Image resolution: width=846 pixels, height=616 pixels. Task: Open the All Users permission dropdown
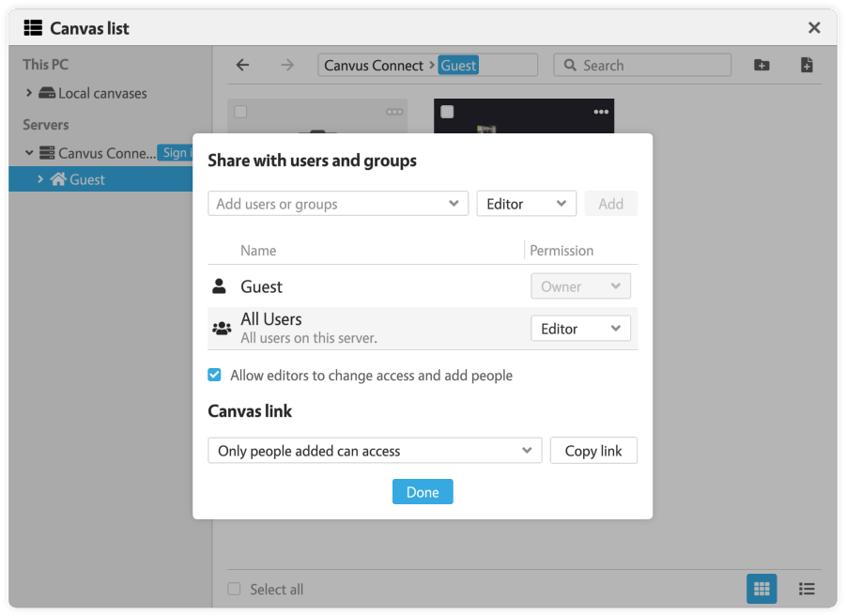tap(580, 329)
